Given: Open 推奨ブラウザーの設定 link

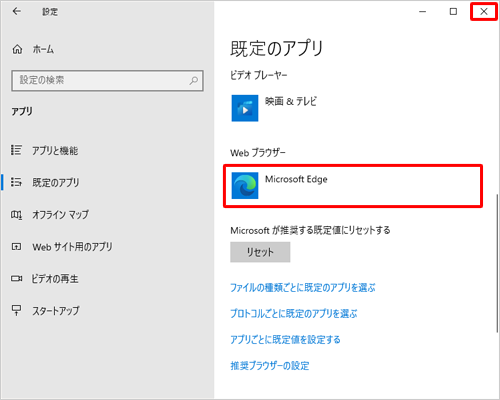Looking at the screenshot, I should click(270, 366).
